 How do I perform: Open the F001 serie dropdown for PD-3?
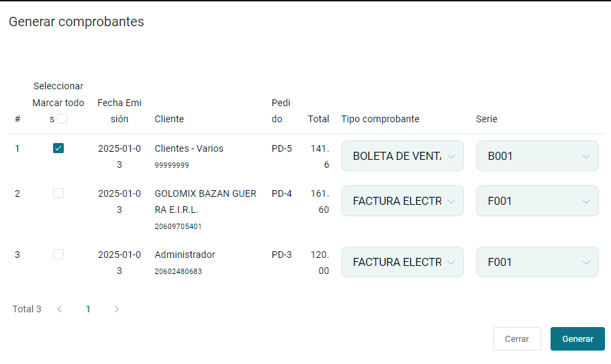click(x=537, y=262)
